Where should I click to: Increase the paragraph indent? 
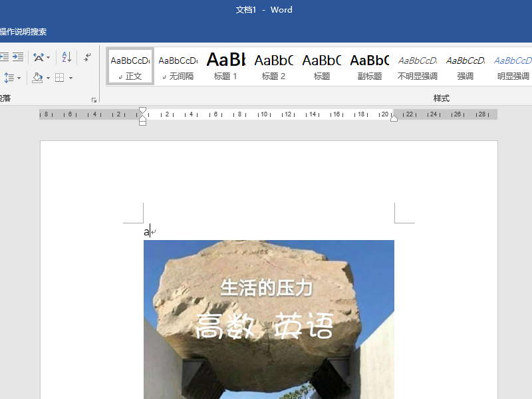18,57
